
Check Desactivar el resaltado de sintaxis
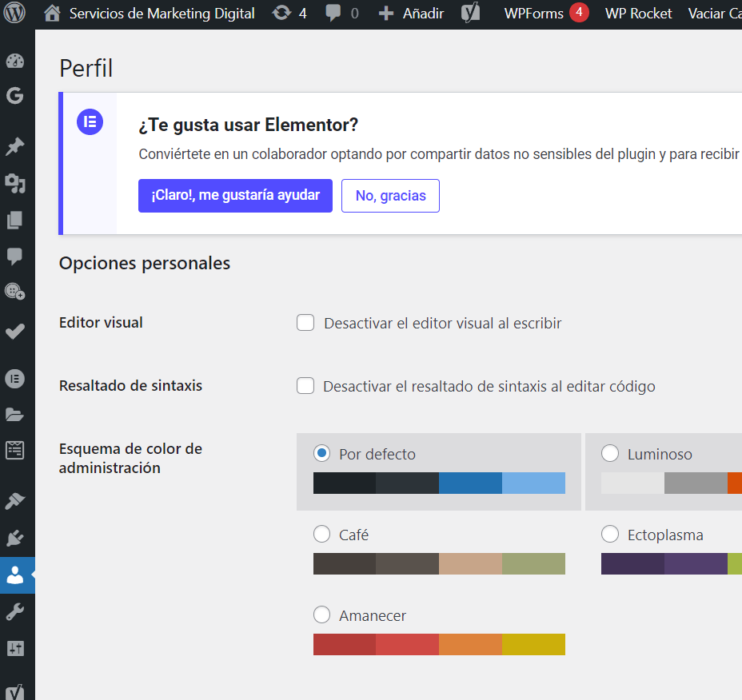pyautogui.click(x=305, y=385)
